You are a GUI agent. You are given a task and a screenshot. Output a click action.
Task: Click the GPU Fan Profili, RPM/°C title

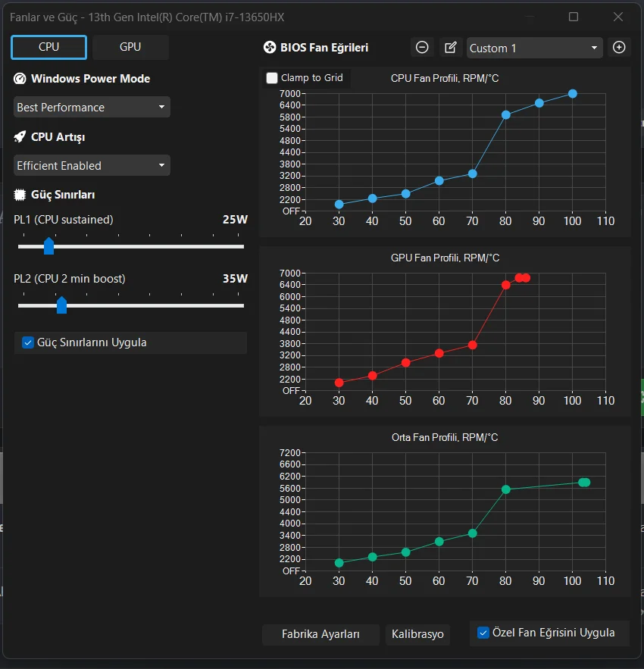(445, 258)
